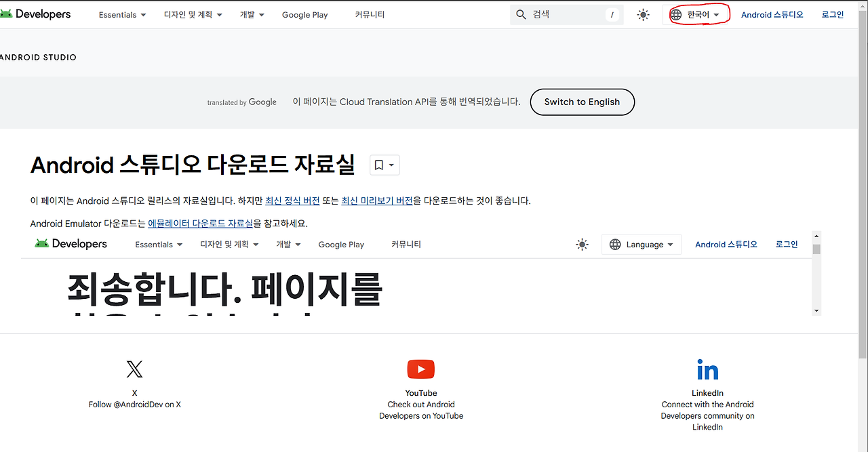The image size is (868, 452).
Task: Open bookmark dropdown arrow beside title
Action: pyautogui.click(x=391, y=165)
